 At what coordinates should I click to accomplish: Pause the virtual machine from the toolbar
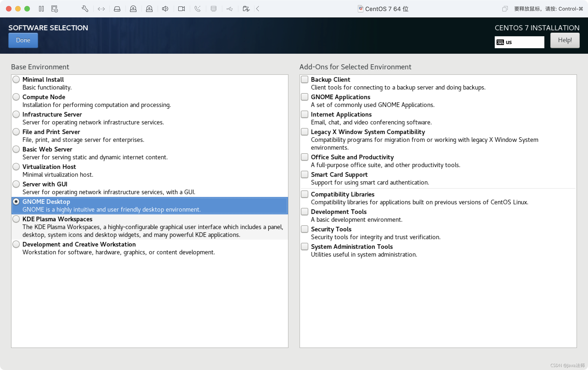(41, 9)
